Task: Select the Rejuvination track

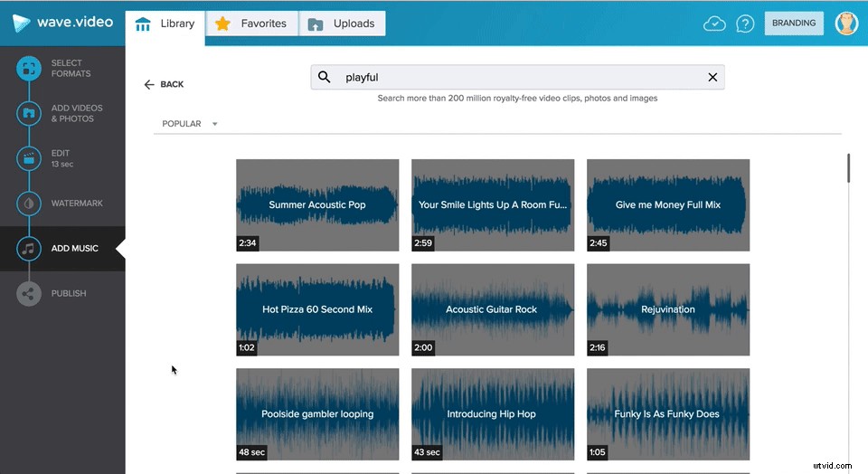Action: pyautogui.click(x=668, y=309)
